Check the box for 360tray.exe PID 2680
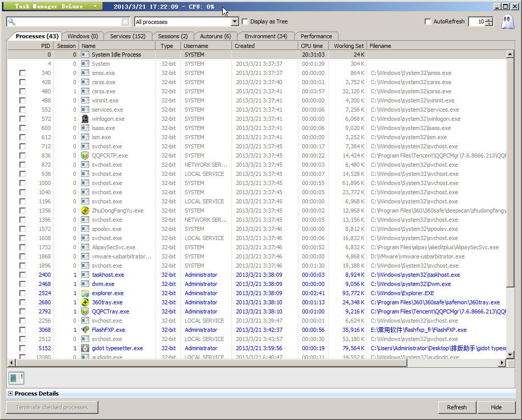522x420 pixels. pyautogui.click(x=22, y=302)
